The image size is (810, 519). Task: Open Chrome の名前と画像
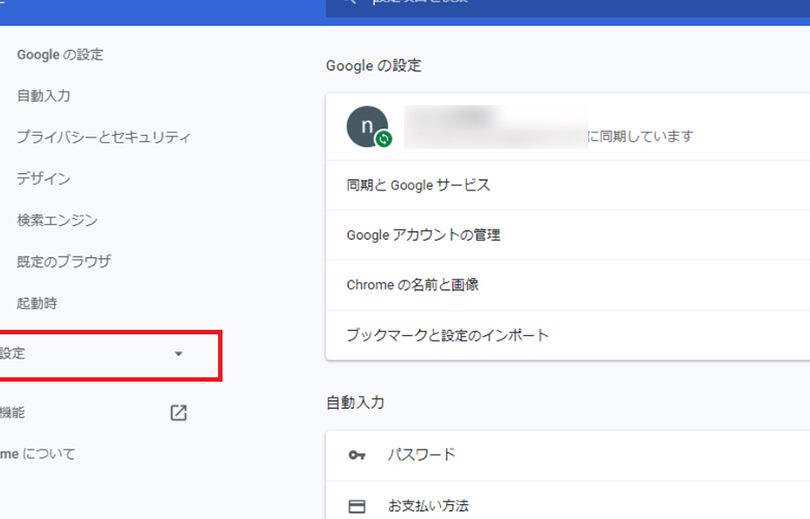568,285
